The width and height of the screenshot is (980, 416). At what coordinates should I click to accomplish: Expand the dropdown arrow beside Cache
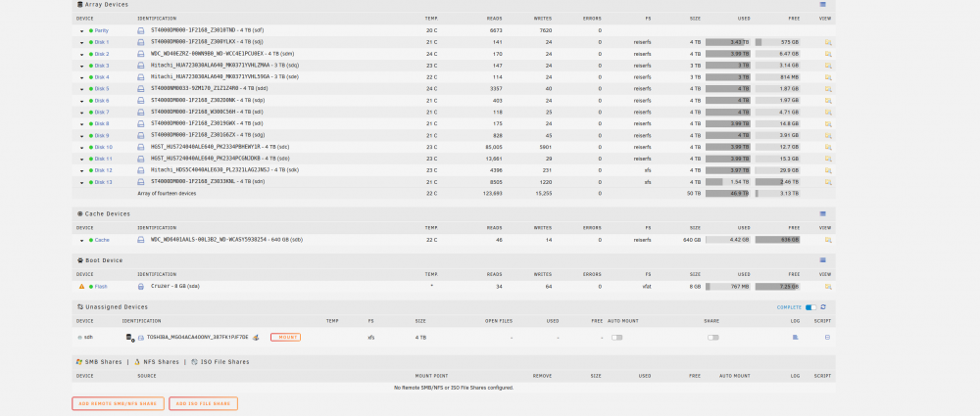pyautogui.click(x=82, y=241)
